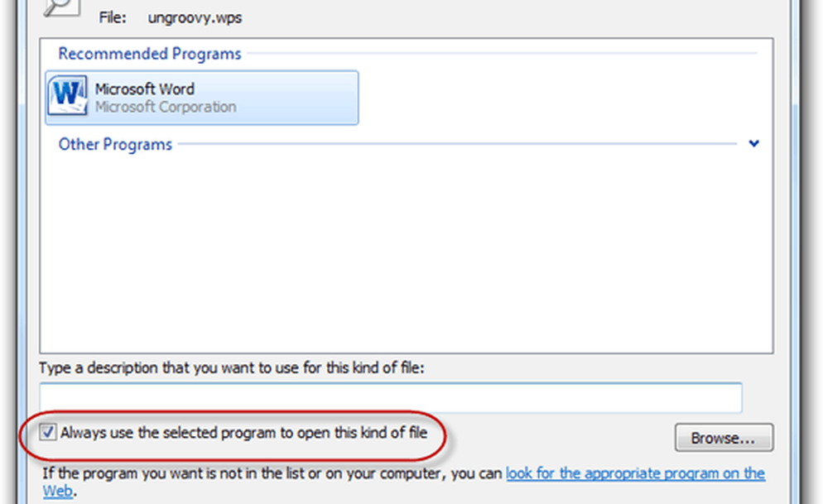Viewport: 828px width, 504px height.
Task: Select the Microsoft Word program name
Action: (x=144, y=89)
